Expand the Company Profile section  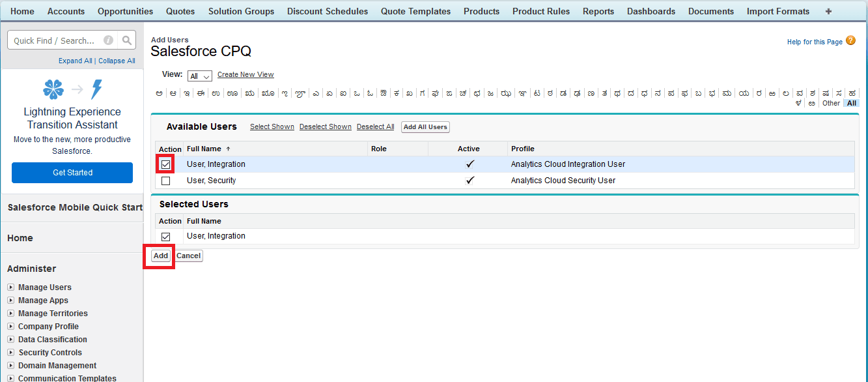[x=10, y=327]
